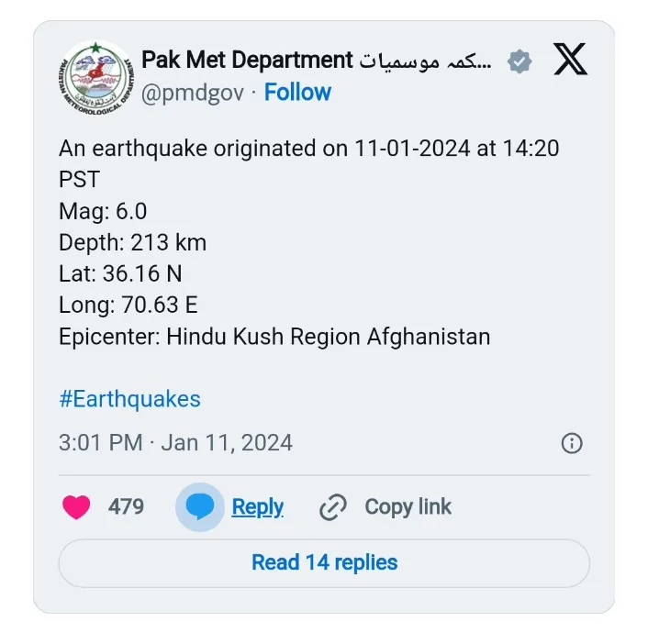Image resolution: width=648 pixels, height=644 pixels.
Task: Click the X logo icon
Action: 570,61
